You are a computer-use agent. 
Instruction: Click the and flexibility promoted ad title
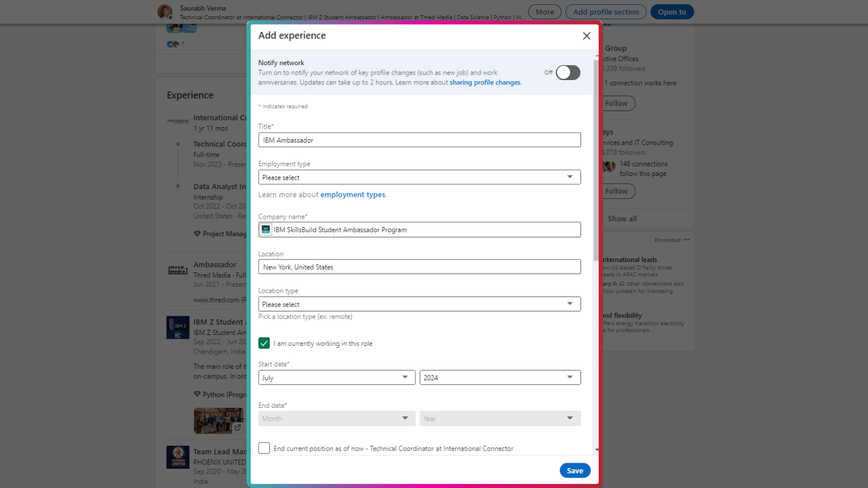pyautogui.click(x=621, y=315)
